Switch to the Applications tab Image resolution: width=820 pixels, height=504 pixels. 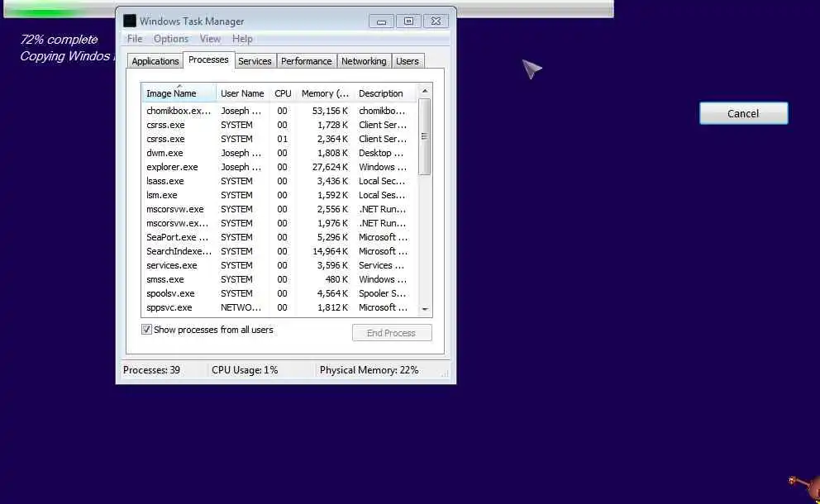[155, 61]
